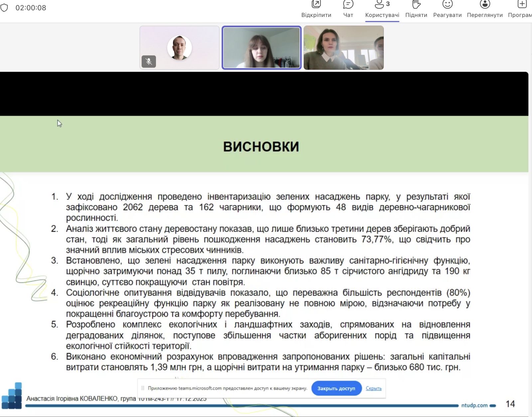The image size is (532, 417).
Task: Click the Відкріпити pop-out icon
Action: [x=316, y=5]
